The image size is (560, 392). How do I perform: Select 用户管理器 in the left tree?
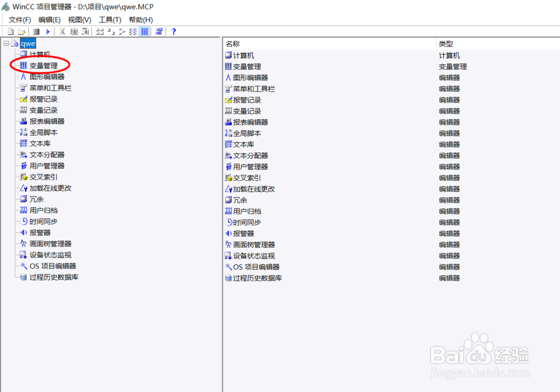tap(47, 166)
